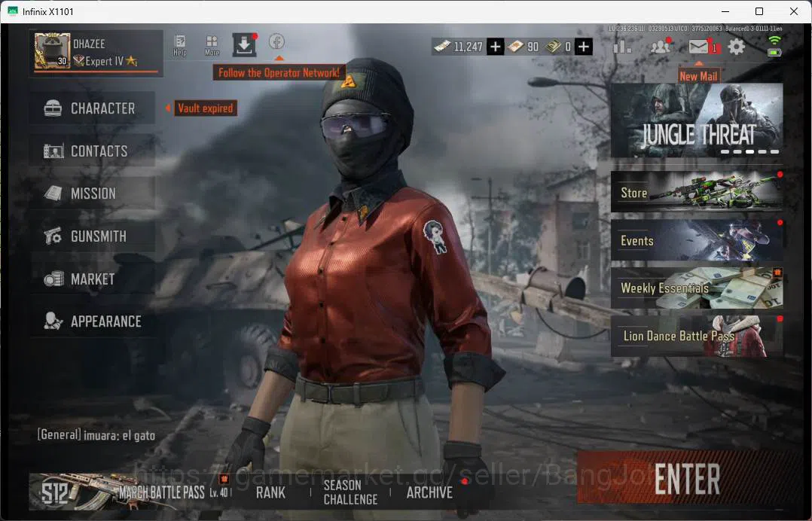The width and height of the screenshot is (812, 521).
Task: Open the More grid icon
Action: click(212, 45)
